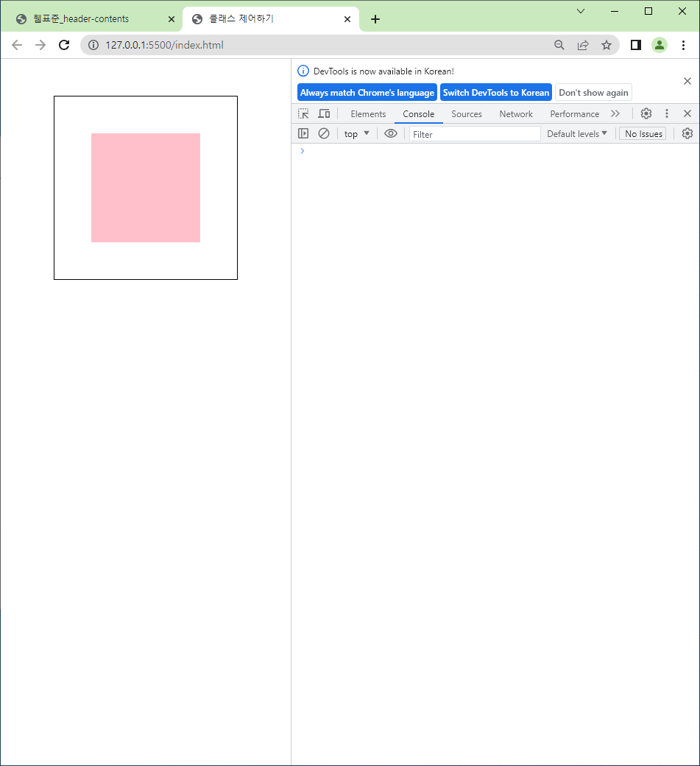Go back to the previous page

[x=17, y=45]
